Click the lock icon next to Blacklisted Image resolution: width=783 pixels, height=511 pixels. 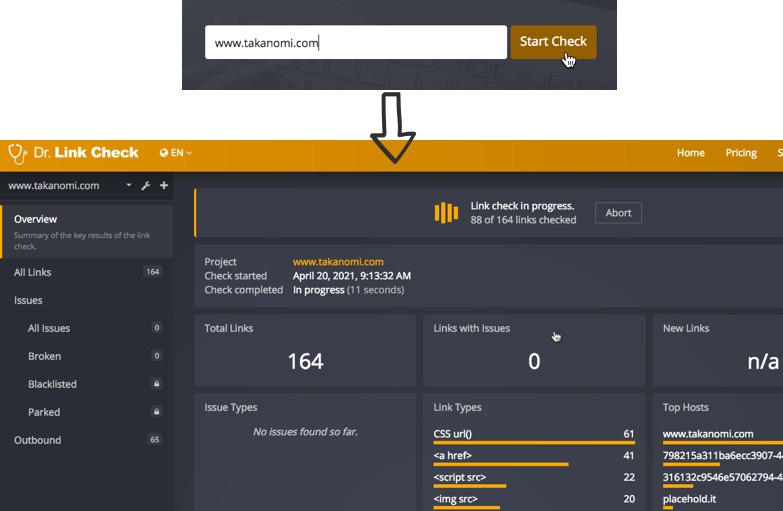tap(156, 384)
